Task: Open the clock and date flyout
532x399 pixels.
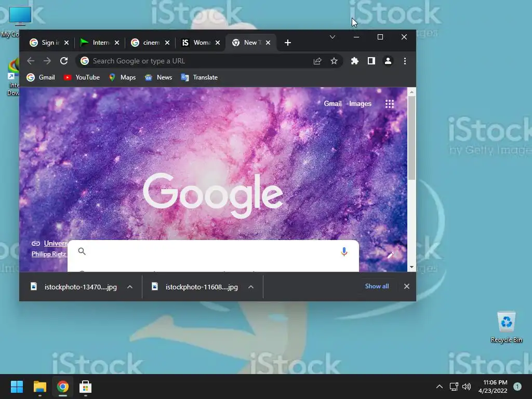Action: coord(494,387)
